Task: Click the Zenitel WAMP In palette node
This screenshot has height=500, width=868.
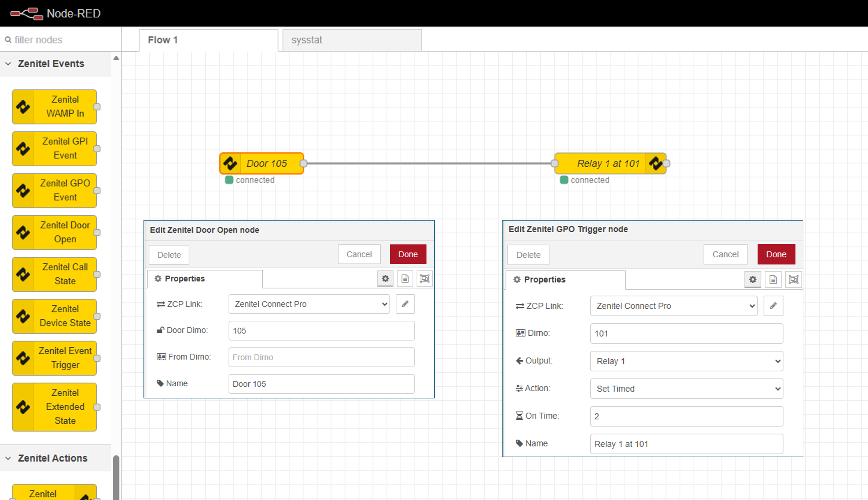Action: click(54, 106)
